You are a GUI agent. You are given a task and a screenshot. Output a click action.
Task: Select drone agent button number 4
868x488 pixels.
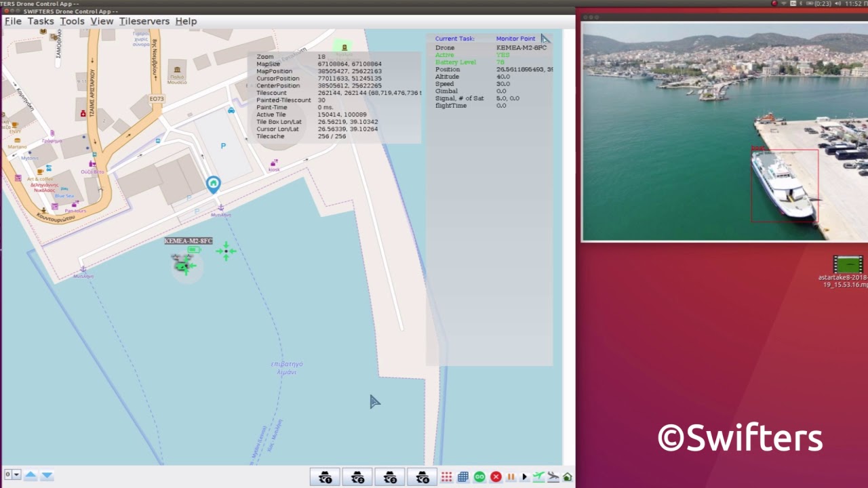[x=422, y=476]
